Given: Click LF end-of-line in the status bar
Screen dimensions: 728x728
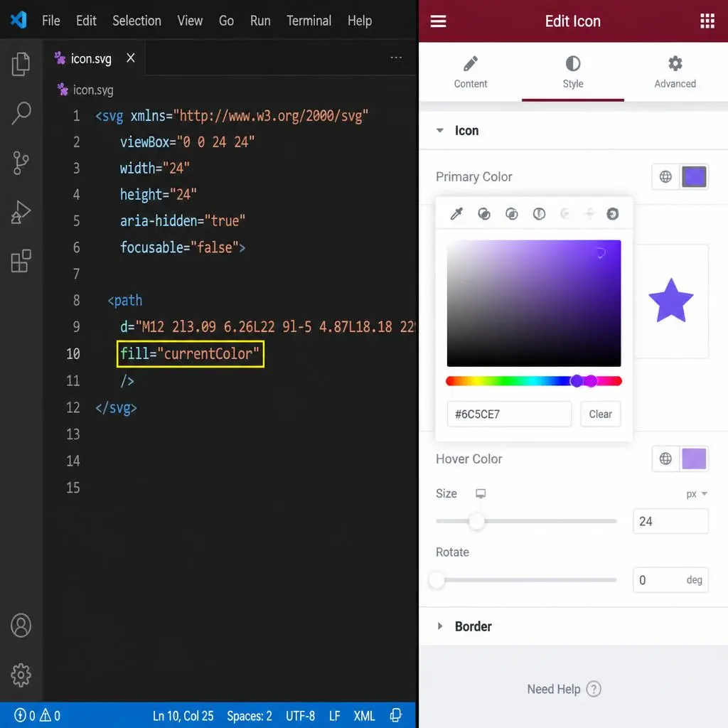Looking at the screenshot, I should tap(334, 715).
